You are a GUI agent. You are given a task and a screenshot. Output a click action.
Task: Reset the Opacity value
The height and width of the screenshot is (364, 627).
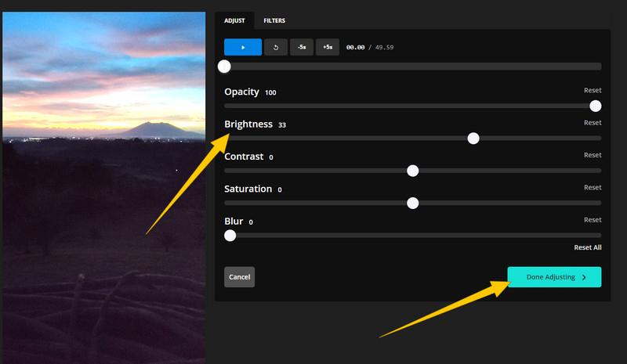593,91
